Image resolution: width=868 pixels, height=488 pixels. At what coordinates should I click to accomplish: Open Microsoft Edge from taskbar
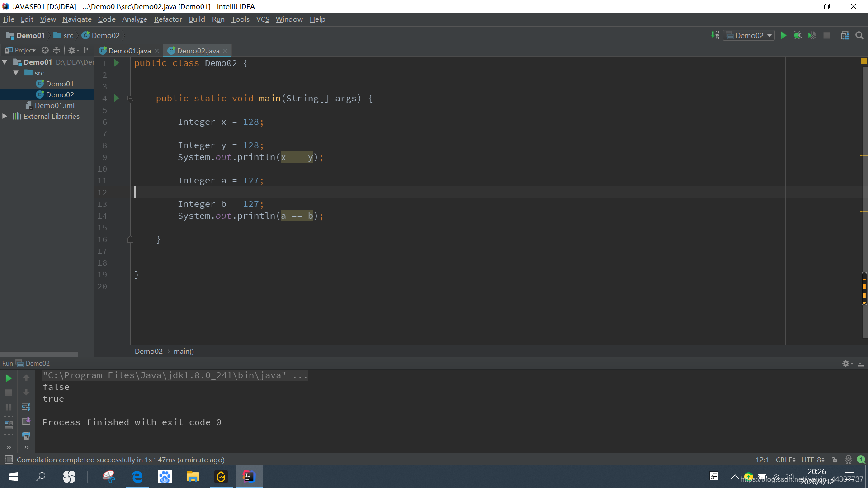pos(137,477)
